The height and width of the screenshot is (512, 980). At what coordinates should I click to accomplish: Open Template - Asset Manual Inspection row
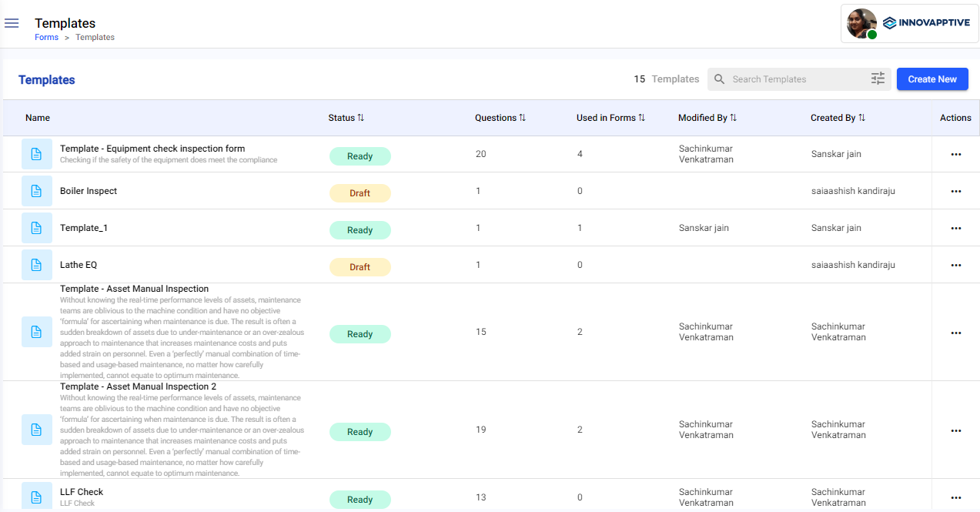click(134, 289)
